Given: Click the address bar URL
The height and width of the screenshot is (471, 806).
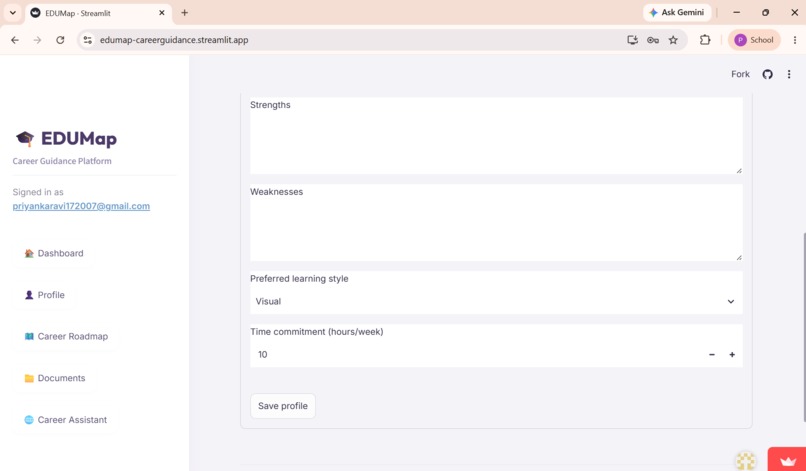Looking at the screenshot, I should [174, 40].
